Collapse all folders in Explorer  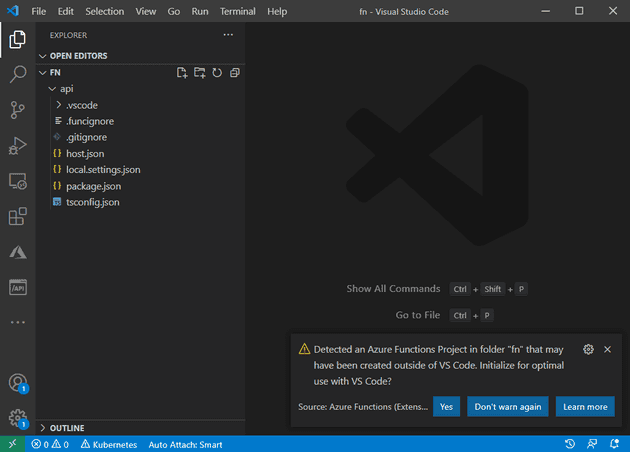click(235, 73)
